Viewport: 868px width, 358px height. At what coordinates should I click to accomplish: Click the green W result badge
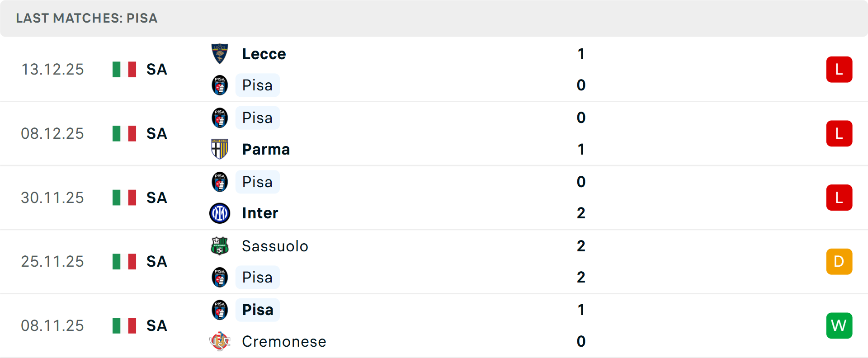839,325
